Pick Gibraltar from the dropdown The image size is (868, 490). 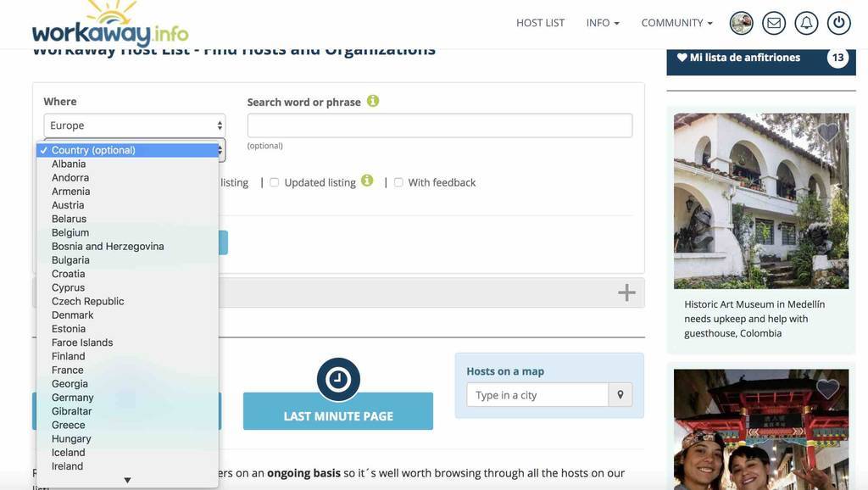point(127,411)
